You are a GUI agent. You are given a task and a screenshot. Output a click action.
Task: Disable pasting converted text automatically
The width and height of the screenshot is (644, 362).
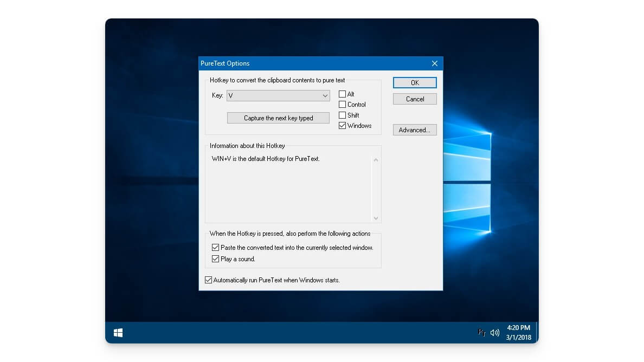point(215,248)
